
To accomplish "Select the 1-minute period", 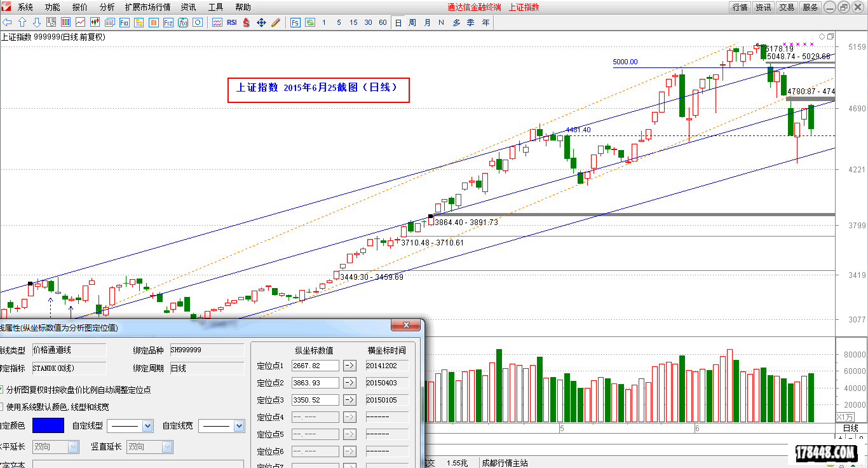I will point(324,22).
